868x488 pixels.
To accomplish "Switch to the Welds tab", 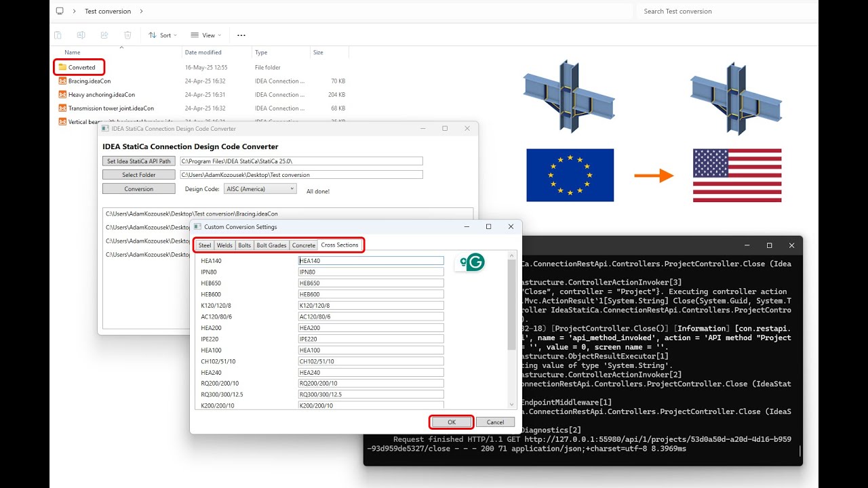I will [224, 245].
